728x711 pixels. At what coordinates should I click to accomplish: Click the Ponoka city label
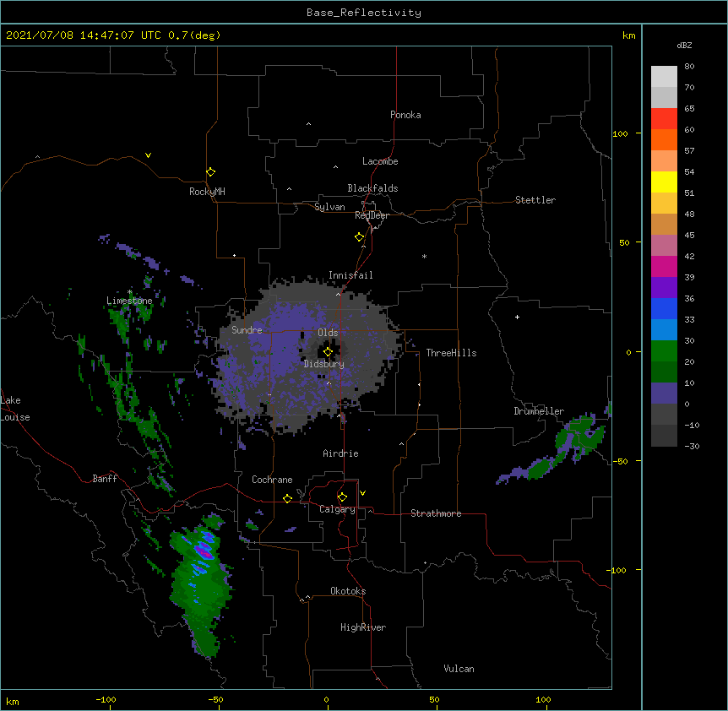coord(405,115)
